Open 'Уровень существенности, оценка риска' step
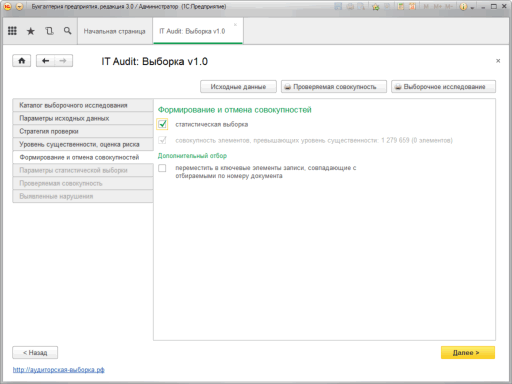 point(83,144)
